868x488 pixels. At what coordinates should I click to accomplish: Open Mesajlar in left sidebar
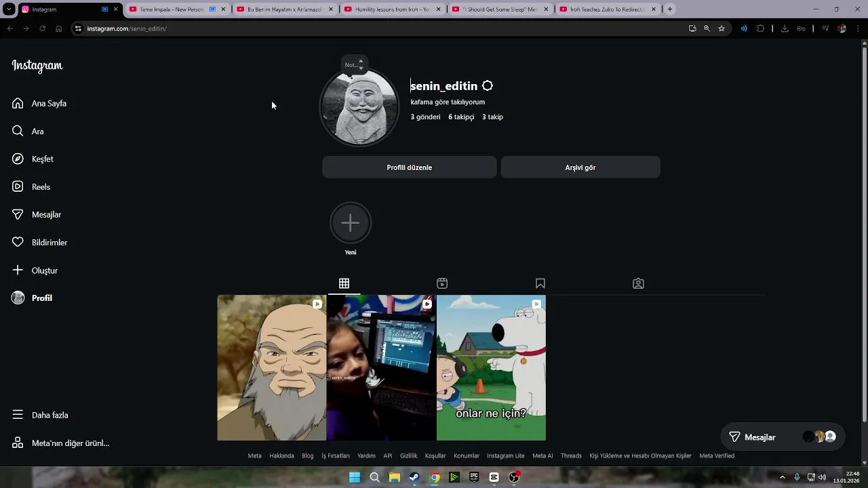pos(37,215)
